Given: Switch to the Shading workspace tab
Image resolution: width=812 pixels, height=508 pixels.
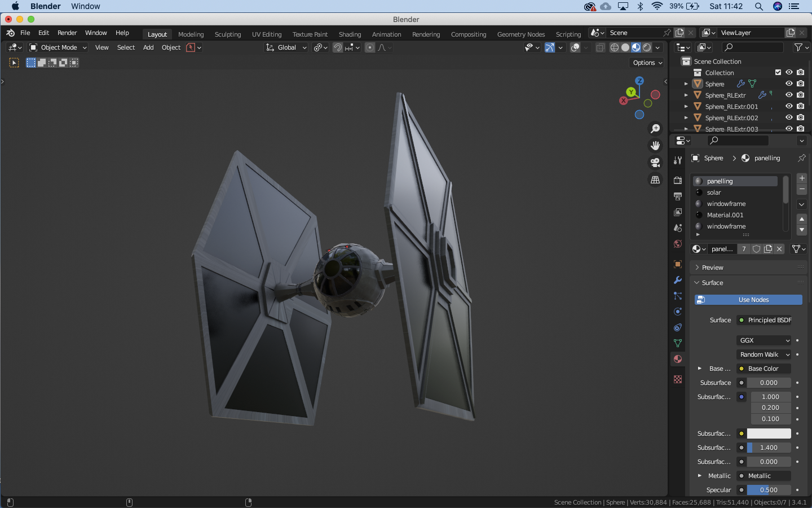Looking at the screenshot, I should coord(350,34).
